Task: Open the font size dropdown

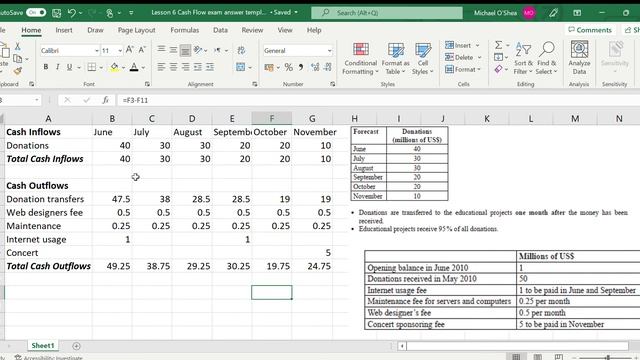Action: click(120, 51)
